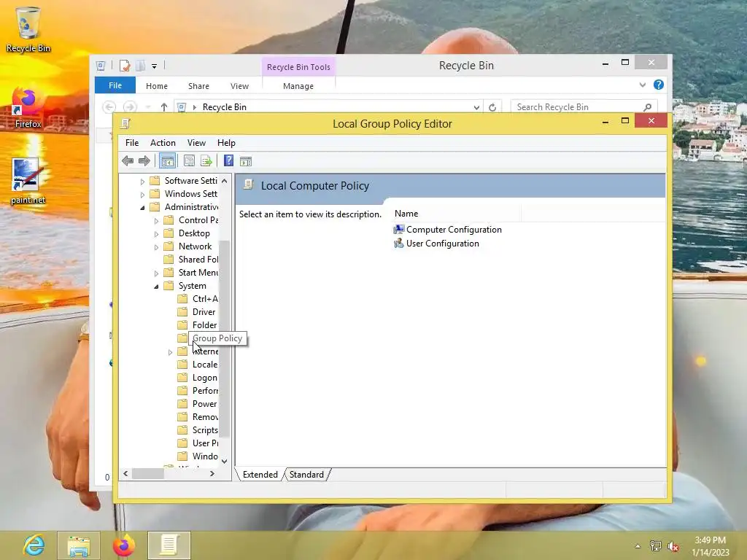This screenshot has height=560, width=747.
Task: Collapse the System tree node
Action: 156,286
